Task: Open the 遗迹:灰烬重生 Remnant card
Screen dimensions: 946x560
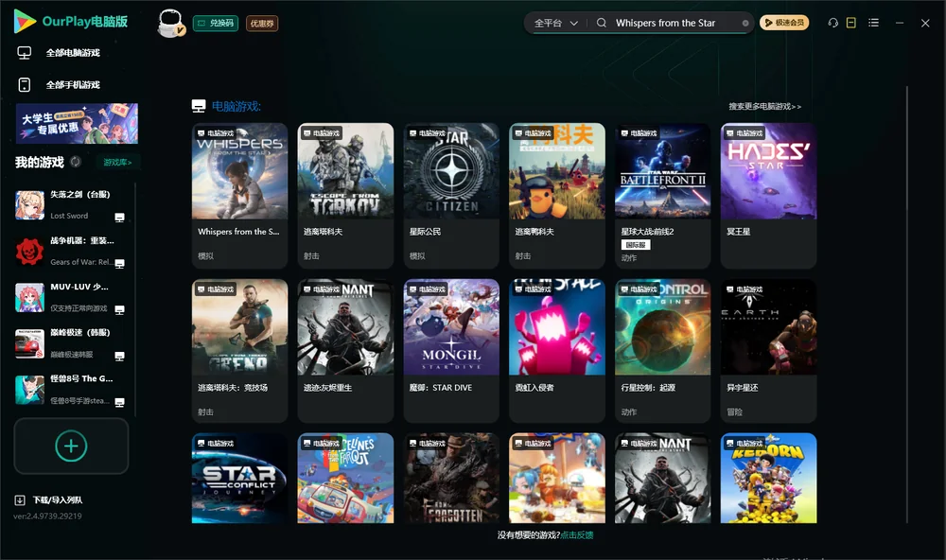Action: (x=345, y=351)
